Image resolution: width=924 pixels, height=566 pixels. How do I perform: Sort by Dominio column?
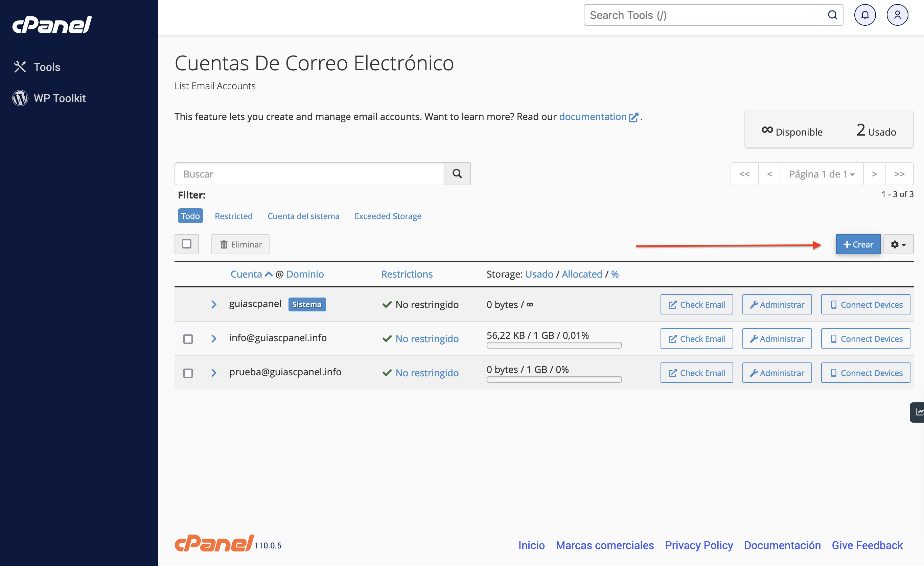[x=305, y=274]
